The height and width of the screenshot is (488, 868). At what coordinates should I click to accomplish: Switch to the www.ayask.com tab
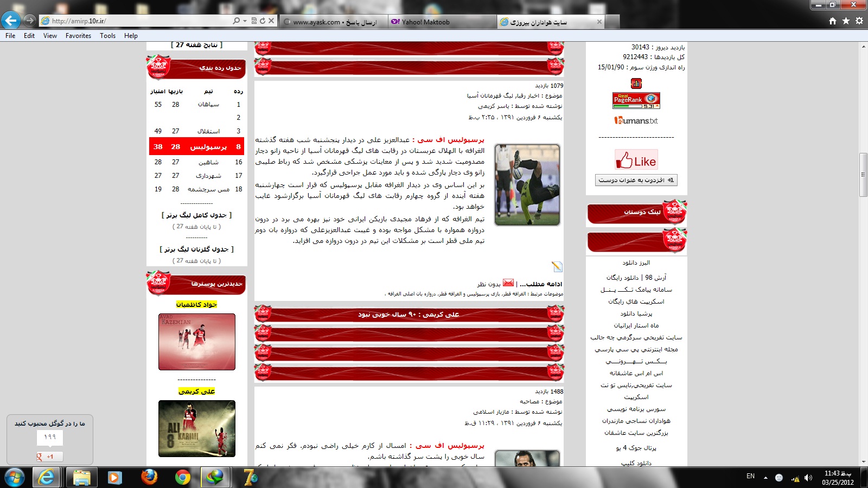click(x=334, y=22)
